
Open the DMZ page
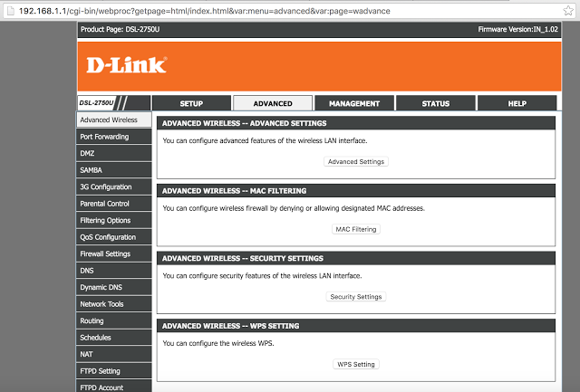click(114, 153)
